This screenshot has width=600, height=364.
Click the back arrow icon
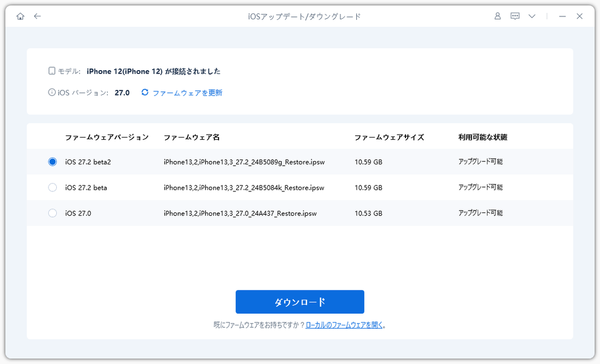point(37,16)
